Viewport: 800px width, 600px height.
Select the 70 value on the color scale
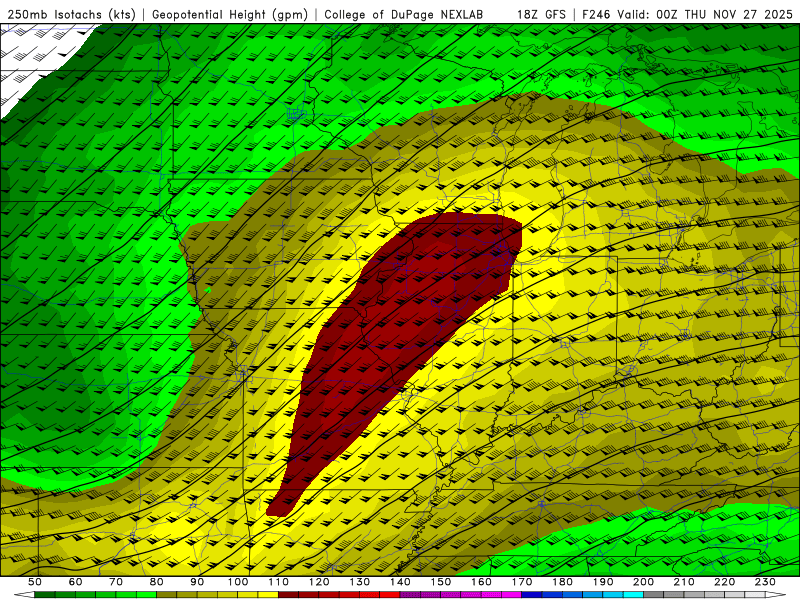click(116, 582)
